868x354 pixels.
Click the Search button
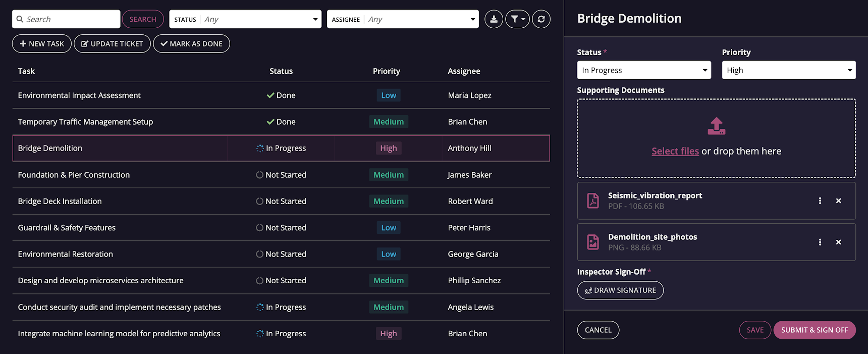[x=143, y=19]
